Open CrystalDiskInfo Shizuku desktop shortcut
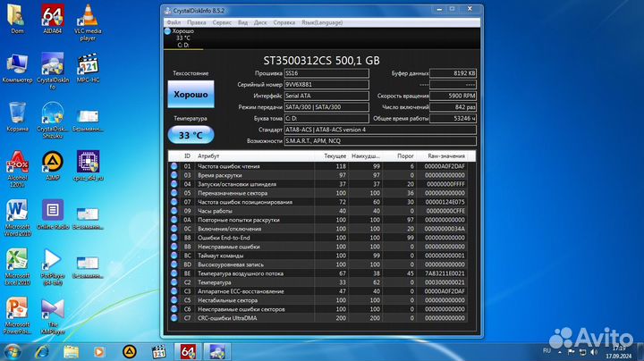This screenshot has width=644, height=361. (53, 120)
